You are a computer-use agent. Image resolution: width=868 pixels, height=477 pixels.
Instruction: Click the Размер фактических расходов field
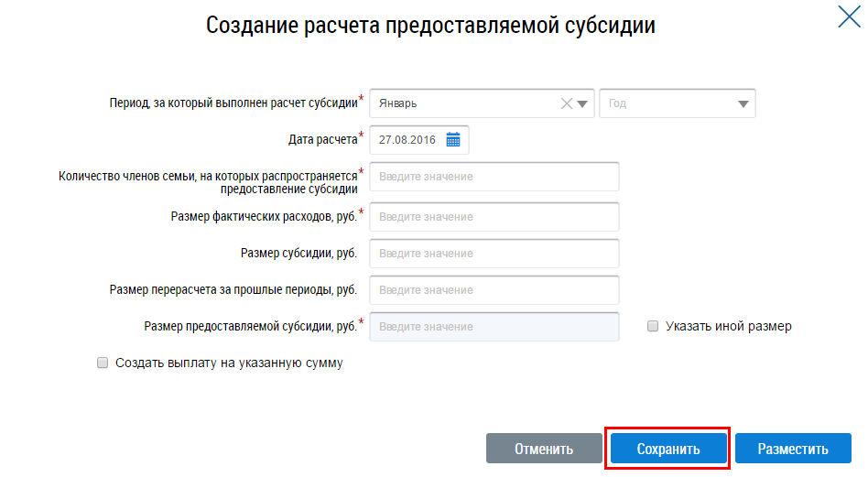(x=494, y=217)
